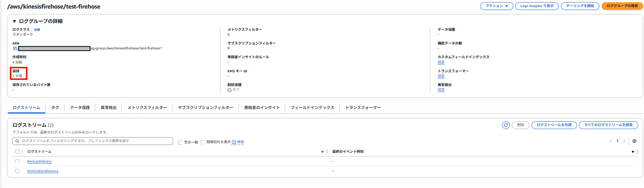The image size is (644, 188).
Task: Click the ARN text ending in test-firehose:*
Action: (x=126, y=48)
